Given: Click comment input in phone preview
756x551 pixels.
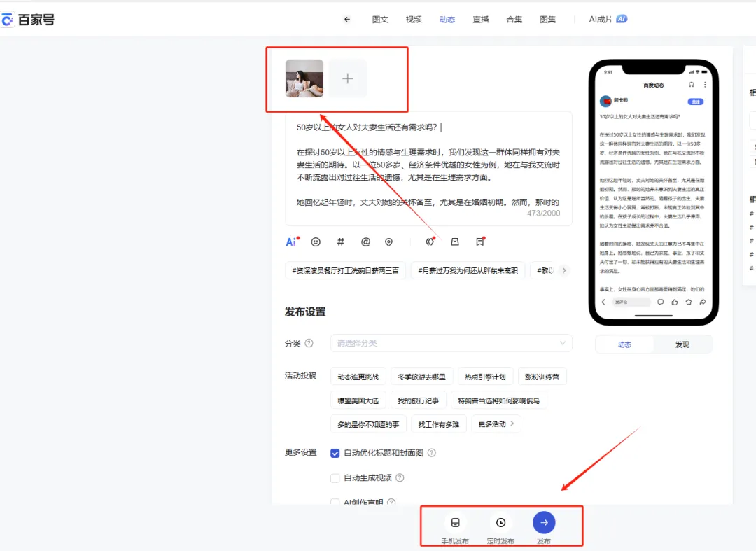Looking at the screenshot, I should 631,302.
